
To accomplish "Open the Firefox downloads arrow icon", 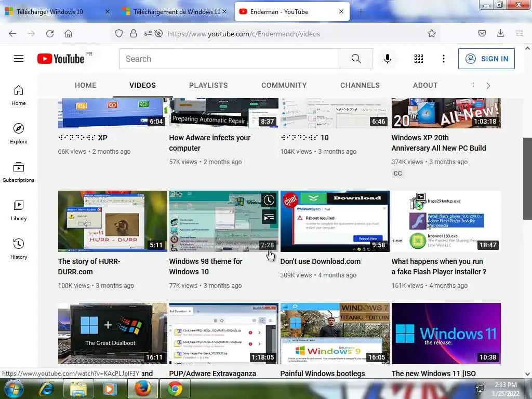I will pyautogui.click(x=500, y=33).
